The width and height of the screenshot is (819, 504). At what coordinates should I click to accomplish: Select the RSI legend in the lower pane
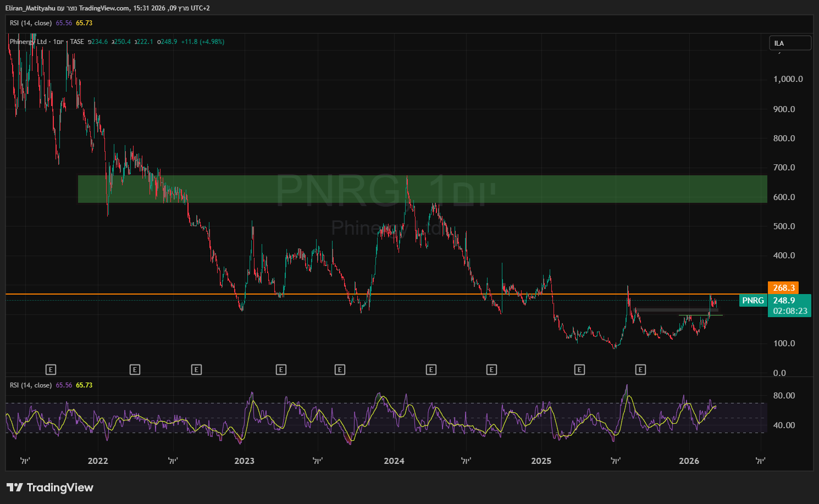click(31, 385)
